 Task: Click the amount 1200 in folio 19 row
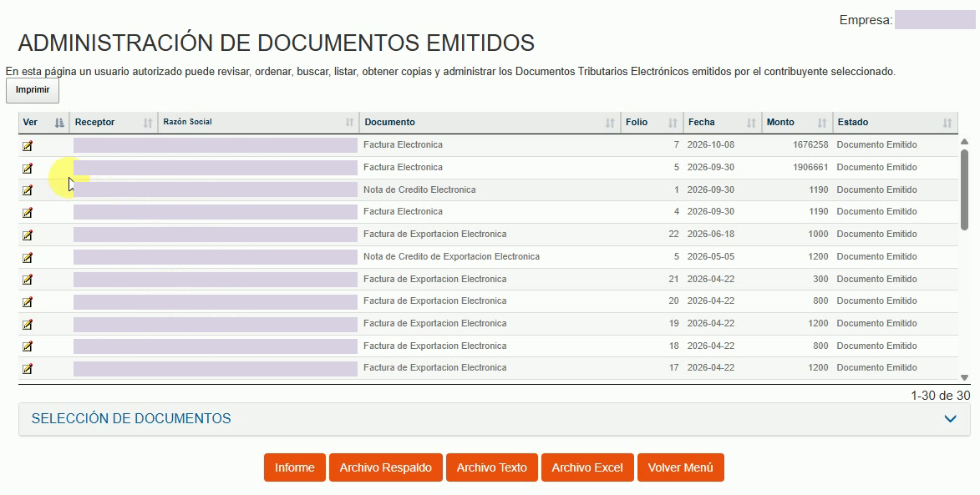click(817, 323)
